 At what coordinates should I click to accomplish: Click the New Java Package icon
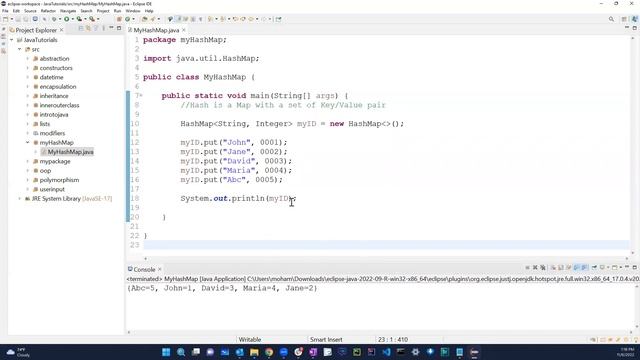[119, 19]
